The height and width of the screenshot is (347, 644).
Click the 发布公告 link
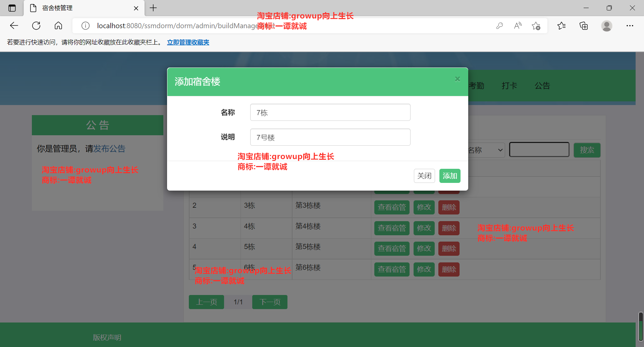click(x=109, y=149)
